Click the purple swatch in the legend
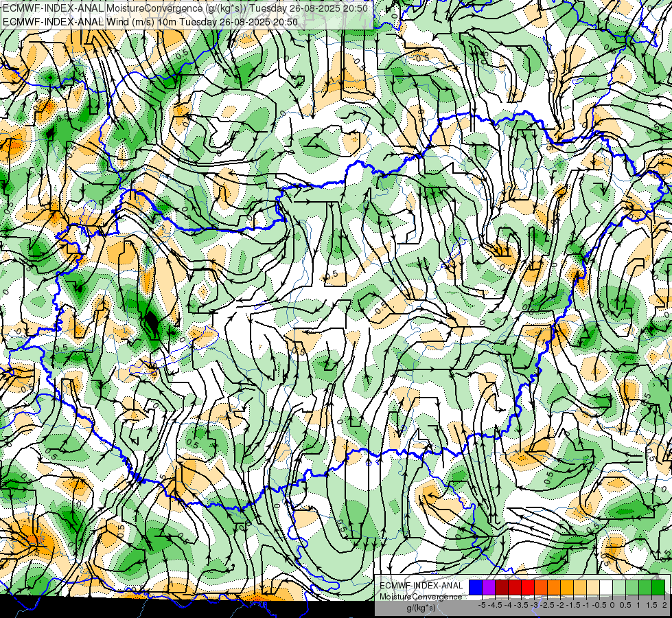This screenshot has height=618, width=672. tap(489, 587)
